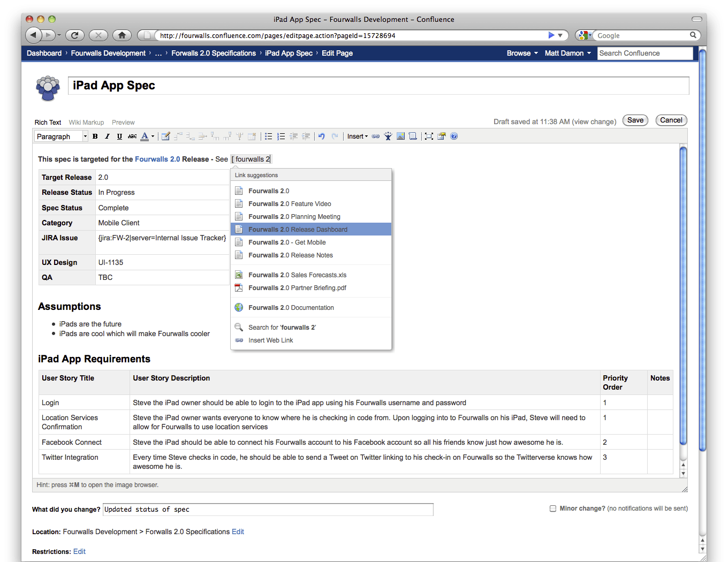Viewport: 728px width, 562px height.
Task: Click the What did you change field
Action: [x=268, y=510]
